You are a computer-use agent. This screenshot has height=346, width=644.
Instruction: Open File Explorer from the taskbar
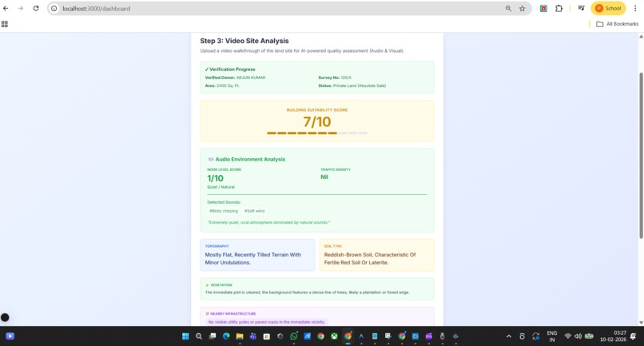click(x=240, y=336)
